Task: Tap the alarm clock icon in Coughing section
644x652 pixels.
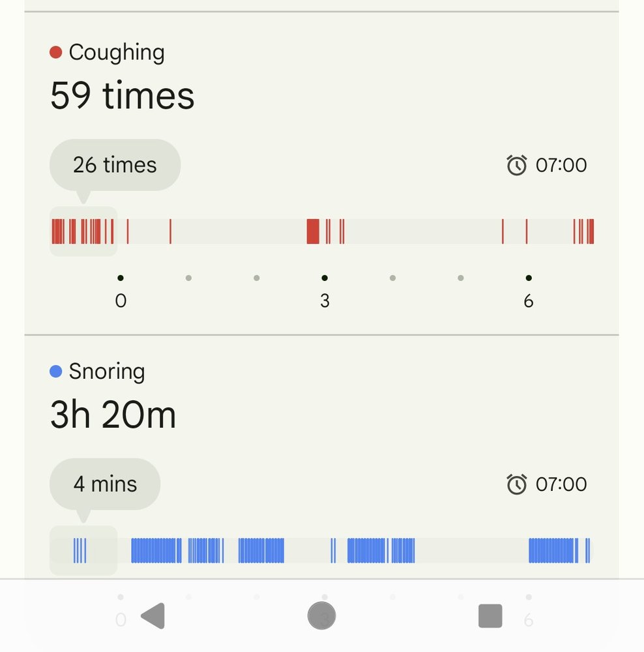Action: coord(516,166)
